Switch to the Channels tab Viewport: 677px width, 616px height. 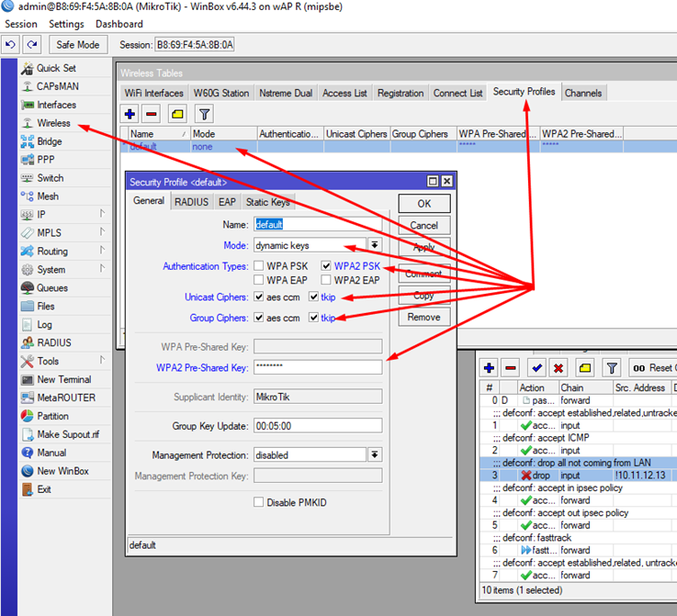(x=583, y=93)
